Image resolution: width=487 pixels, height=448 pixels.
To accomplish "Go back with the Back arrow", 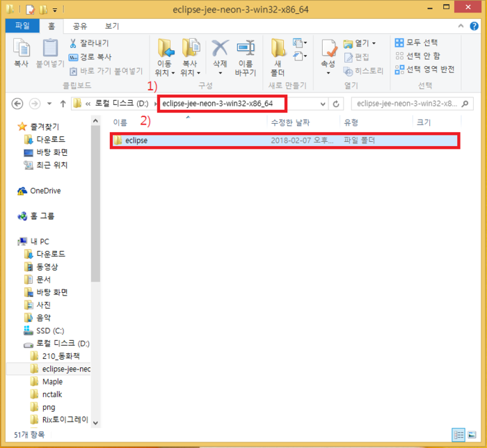I will 17,104.
